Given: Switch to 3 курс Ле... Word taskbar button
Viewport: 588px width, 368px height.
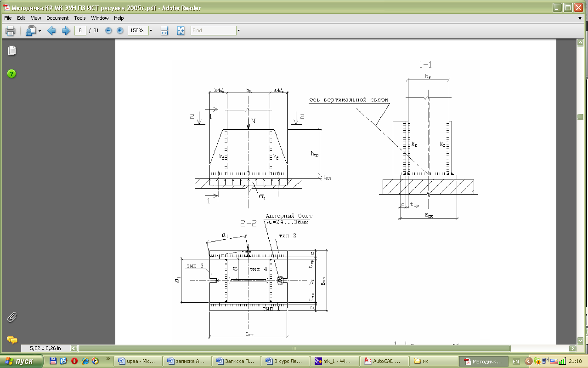Looking at the screenshot, I should (x=286, y=361).
